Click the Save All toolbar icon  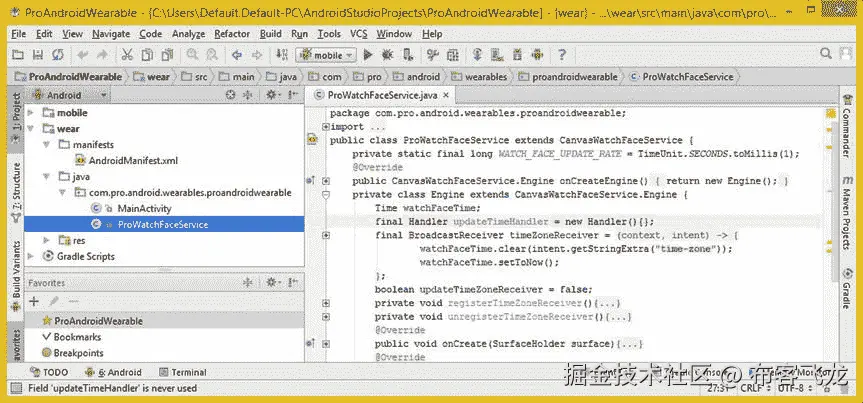(x=37, y=55)
